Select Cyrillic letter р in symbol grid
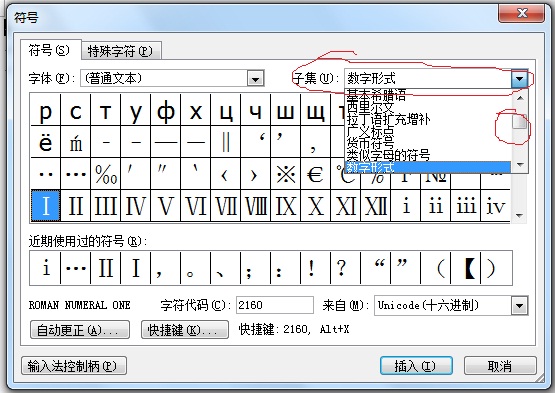555x393 pixels. tap(46, 110)
